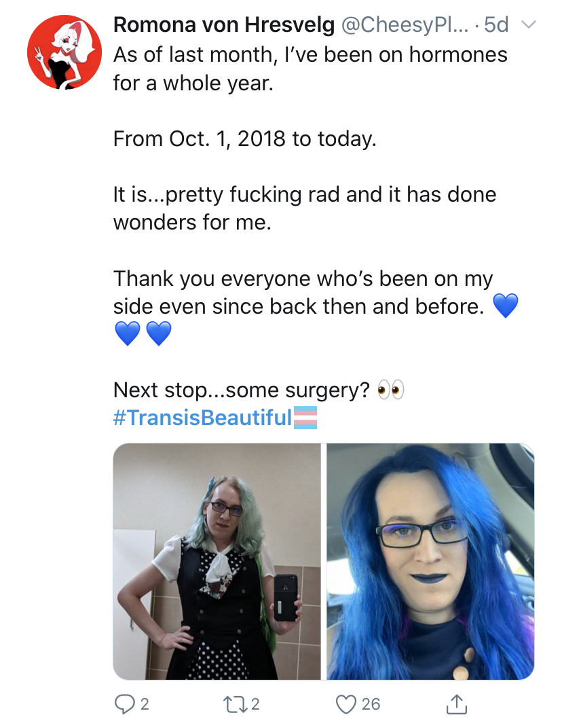This screenshot has height=728, width=562.
Task: Open the display name Romona von Hresvelg
Action: (224, 24)
